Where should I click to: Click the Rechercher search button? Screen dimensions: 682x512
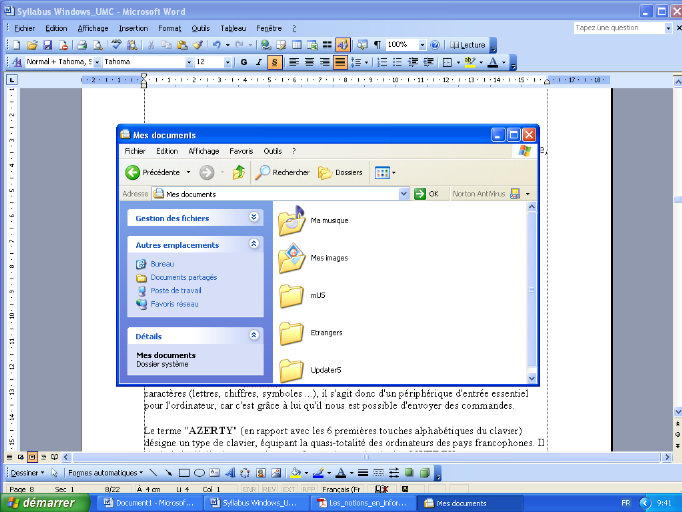coord(283,172)
